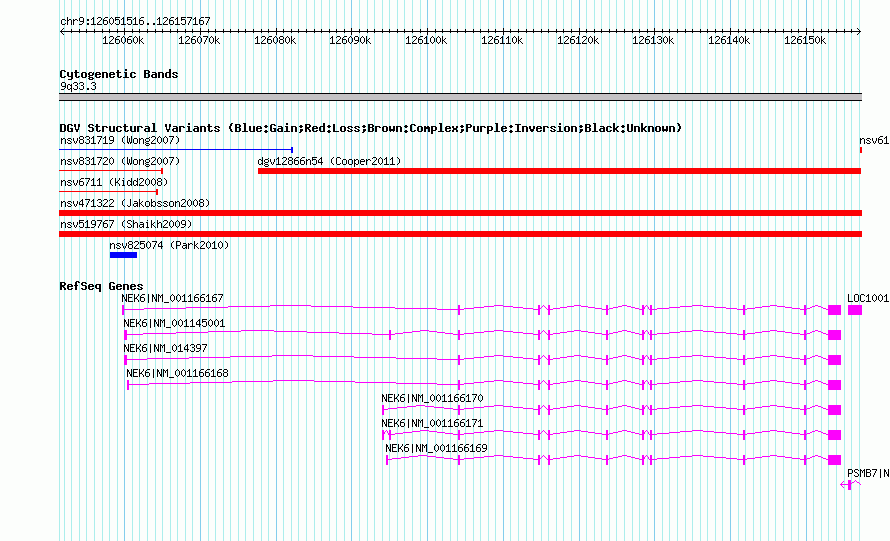The image size is (890, 541).
Task: Click the 126120k ruler tick label
Action: [578, 40]
